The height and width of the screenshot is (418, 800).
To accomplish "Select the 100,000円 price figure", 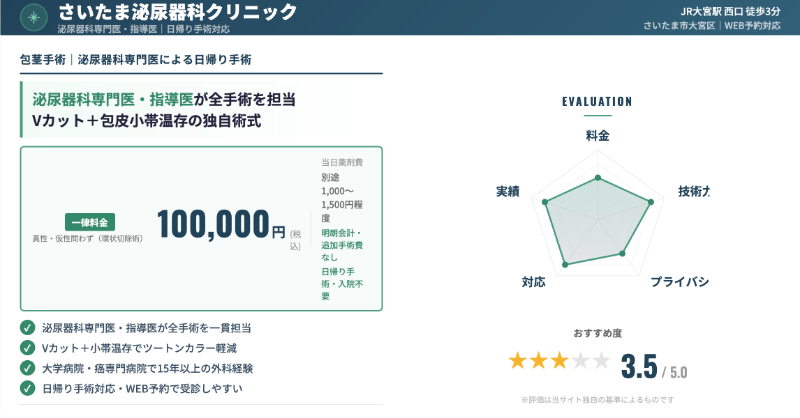I will point(220,226).
